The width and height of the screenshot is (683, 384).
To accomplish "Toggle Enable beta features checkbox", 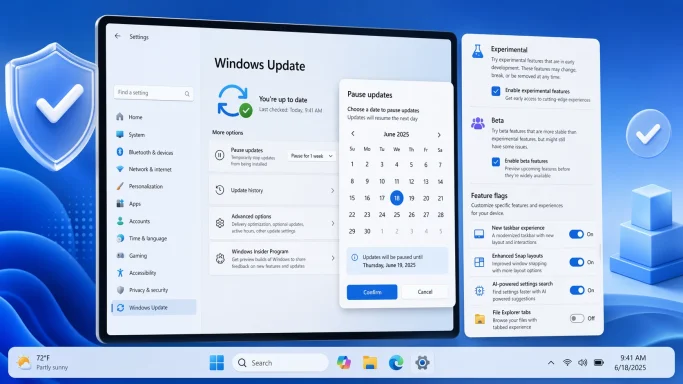I will point(496,162).
